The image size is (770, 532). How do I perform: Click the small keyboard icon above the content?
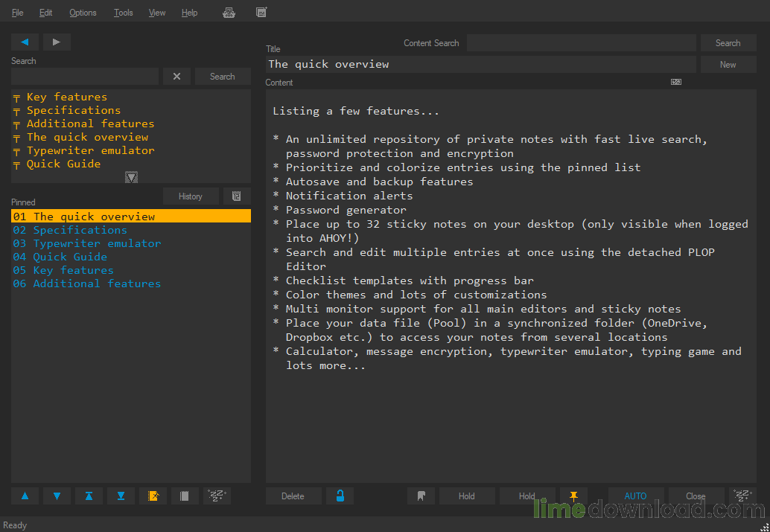[676, 82]
